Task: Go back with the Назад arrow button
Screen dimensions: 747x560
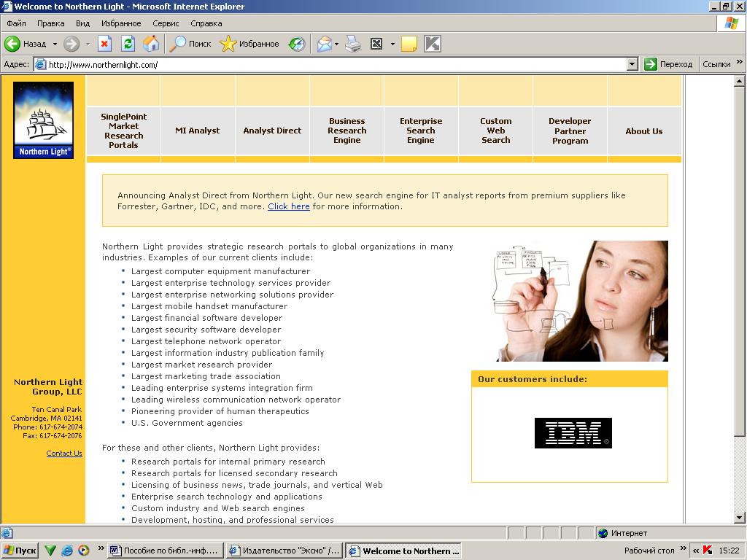Action: 26,44
